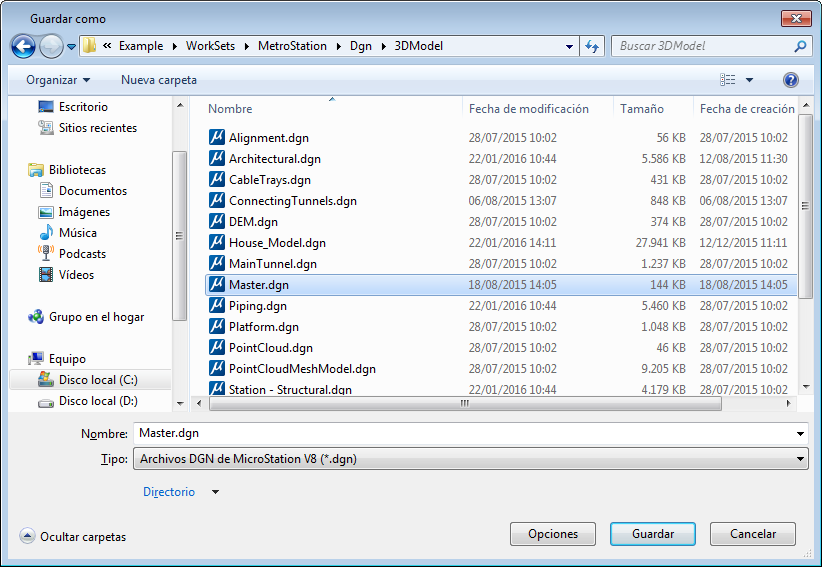The height and width of the screenshot is (567, 822).
Task: Click the folder icon in address bar
Action: point(90,46)
